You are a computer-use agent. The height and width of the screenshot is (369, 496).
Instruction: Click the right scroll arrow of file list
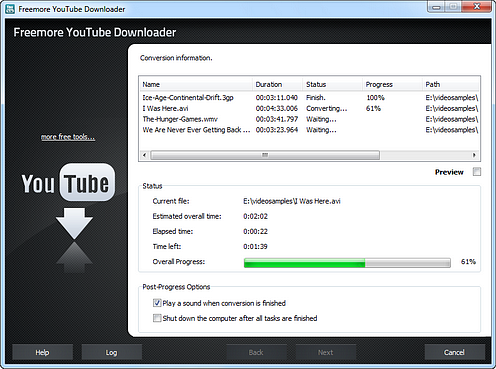(x=474, y=155)
